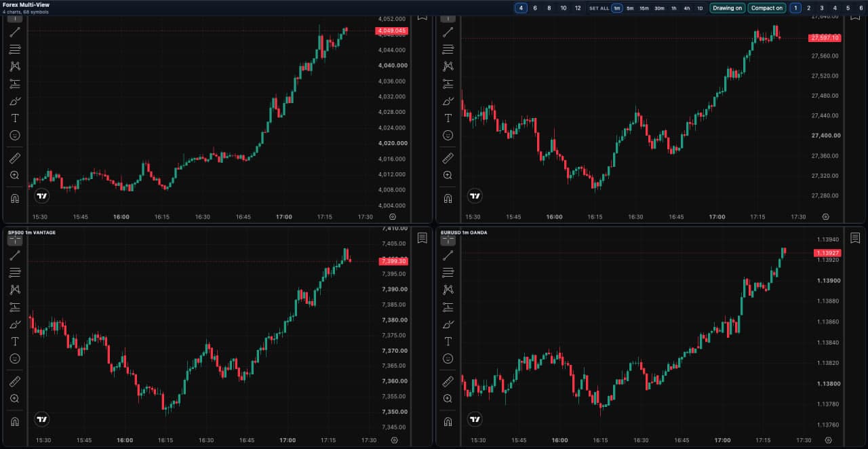Select the trend line tool in the SP500 chart
Image resolution: width=868 pixels, height=449 pixels.
point(15,255)
